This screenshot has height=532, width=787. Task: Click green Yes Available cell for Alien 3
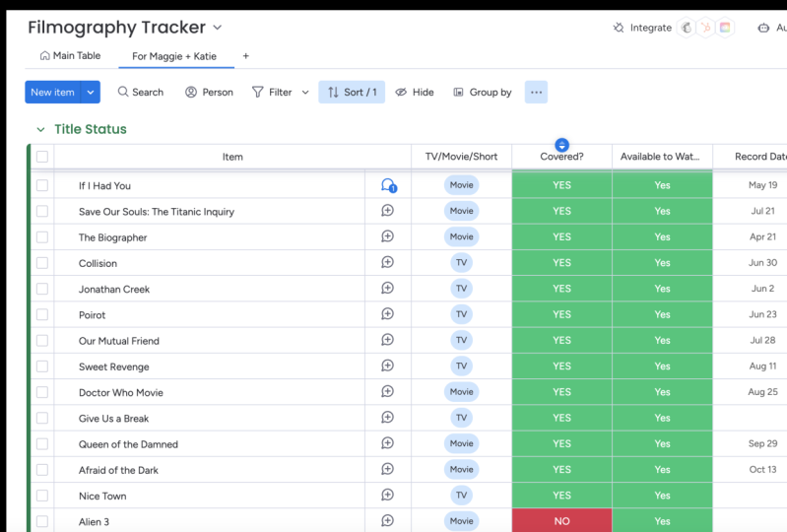[662, 521]
